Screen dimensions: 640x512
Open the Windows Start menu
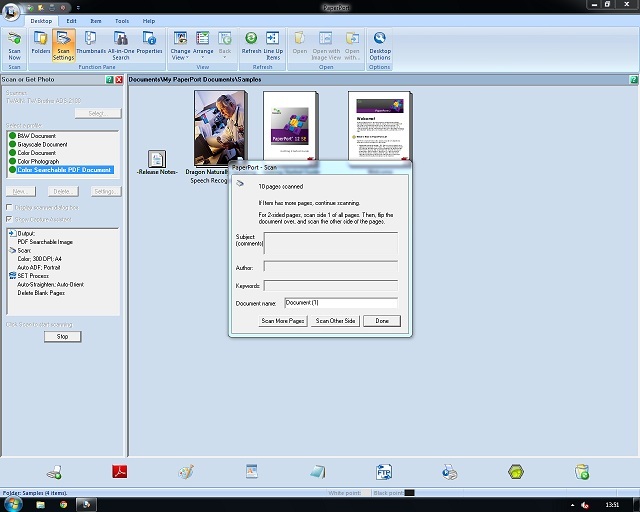point(12,504)
